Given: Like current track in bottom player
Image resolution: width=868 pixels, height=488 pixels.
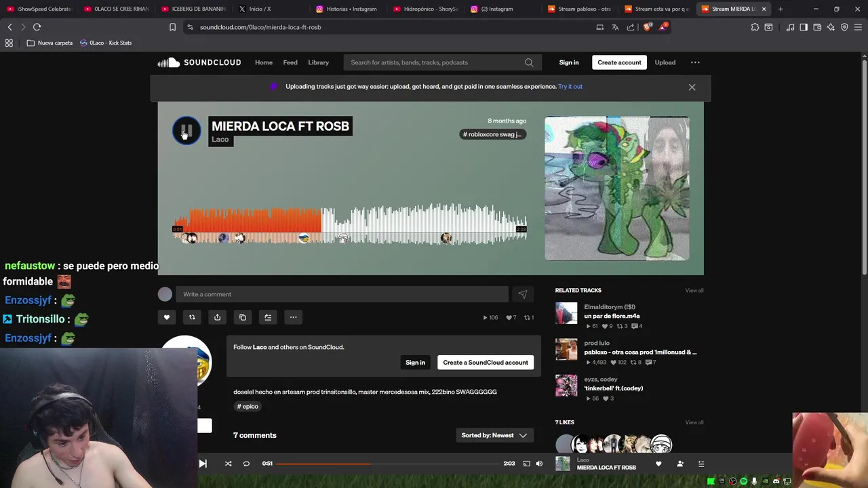Looking at the screenshot, I should point(658,464).
